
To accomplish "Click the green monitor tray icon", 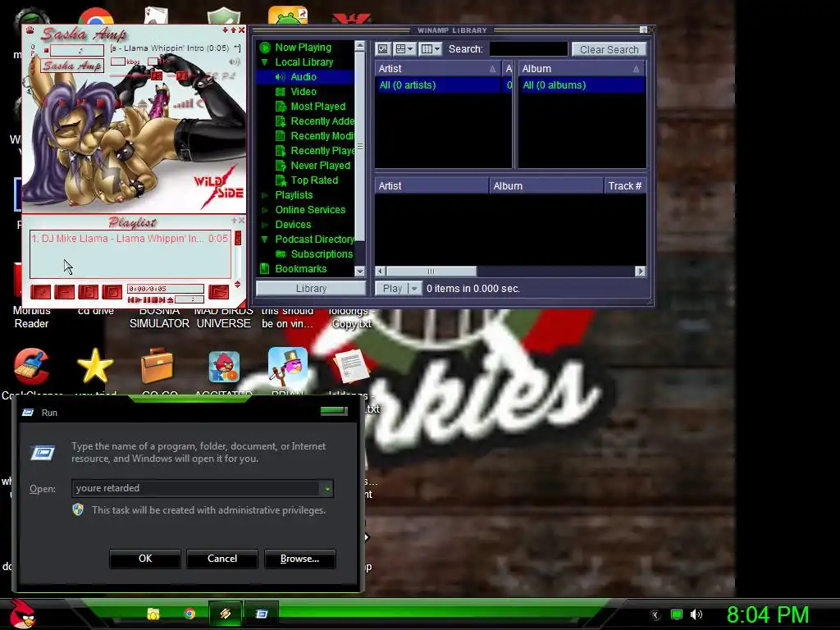I will click(677, 614).
